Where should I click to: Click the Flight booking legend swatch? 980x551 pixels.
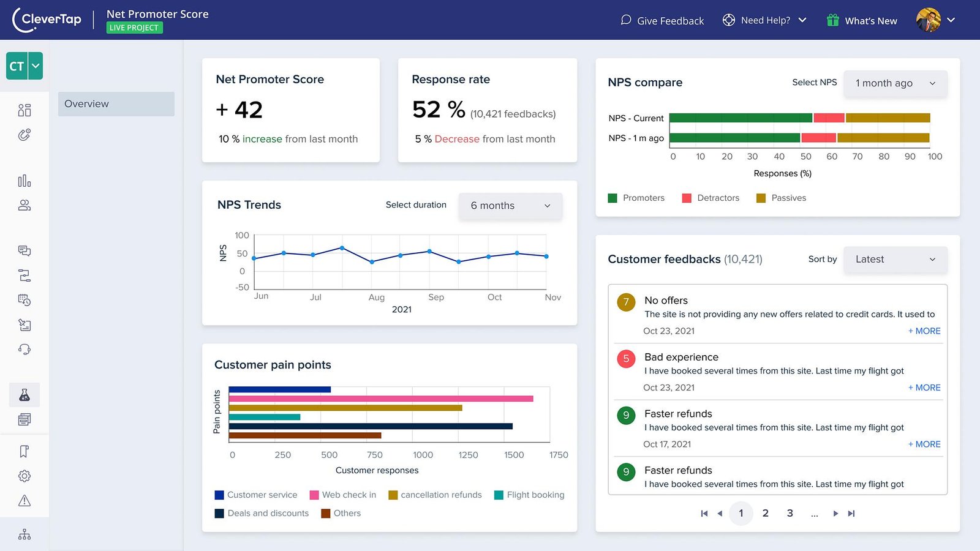coord(499,495)
